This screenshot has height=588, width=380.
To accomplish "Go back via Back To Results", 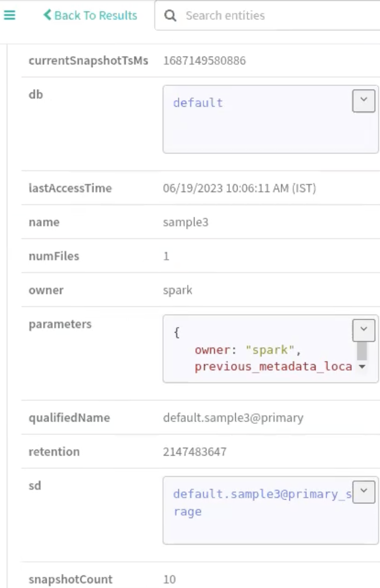I will click(x=90, y=16).
